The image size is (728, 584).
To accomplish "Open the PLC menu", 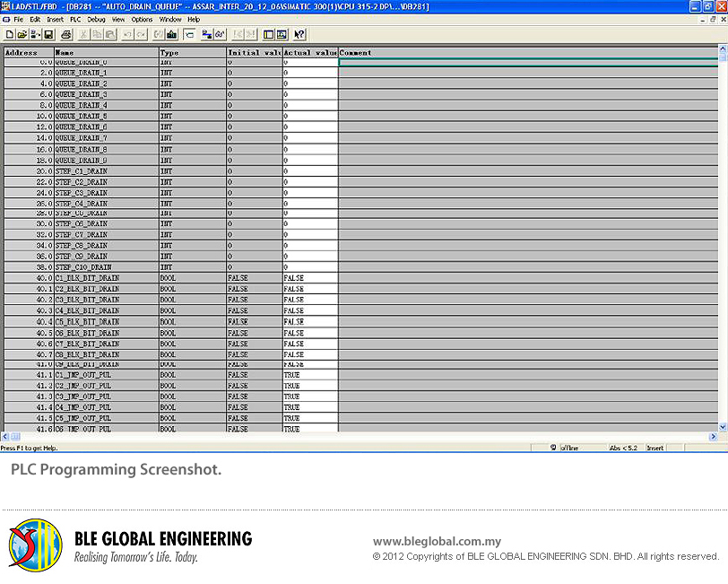I will pos(75,19).
